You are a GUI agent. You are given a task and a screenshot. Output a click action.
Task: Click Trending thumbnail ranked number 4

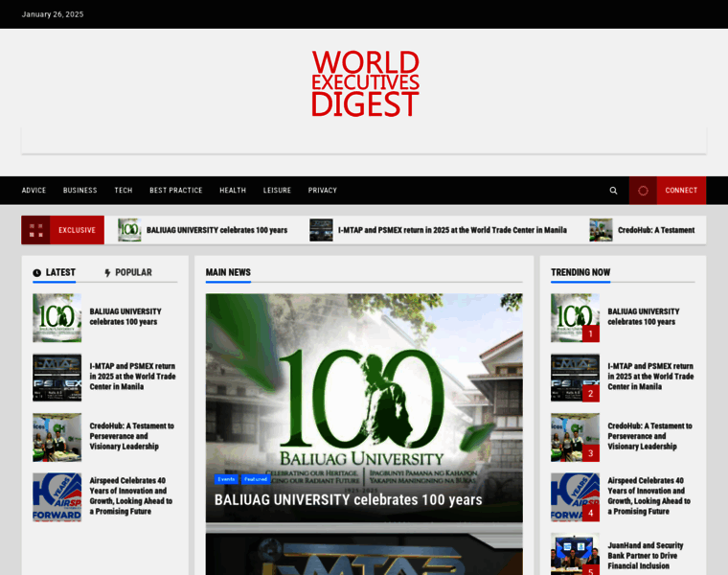tap(575, 497)
